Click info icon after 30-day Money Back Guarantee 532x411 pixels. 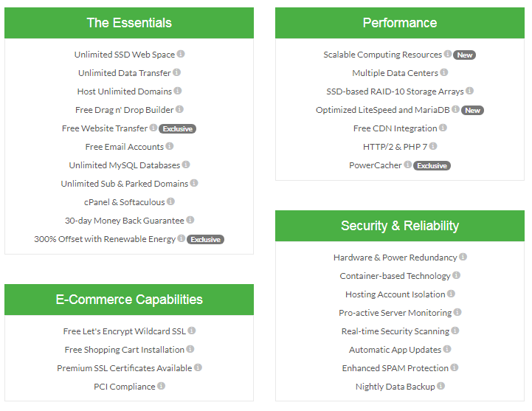click(x=190, y=220)
